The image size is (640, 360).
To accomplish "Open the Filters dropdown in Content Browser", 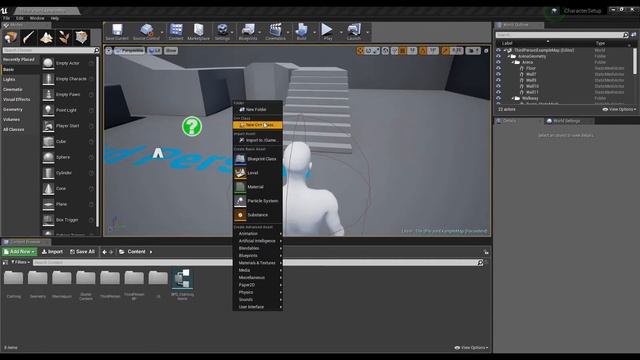I will [20, 262].
